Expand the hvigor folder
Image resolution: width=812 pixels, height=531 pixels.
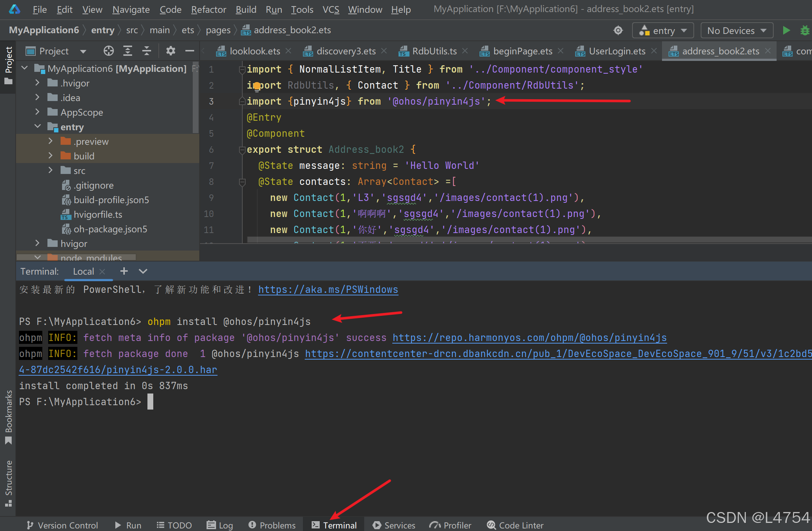coord(37,243)
